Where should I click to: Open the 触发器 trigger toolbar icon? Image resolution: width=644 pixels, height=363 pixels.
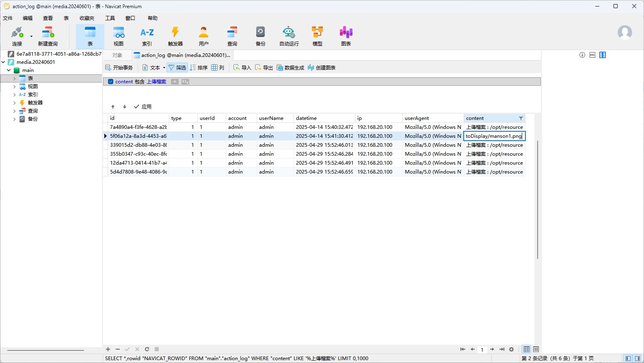click(175, 36)
